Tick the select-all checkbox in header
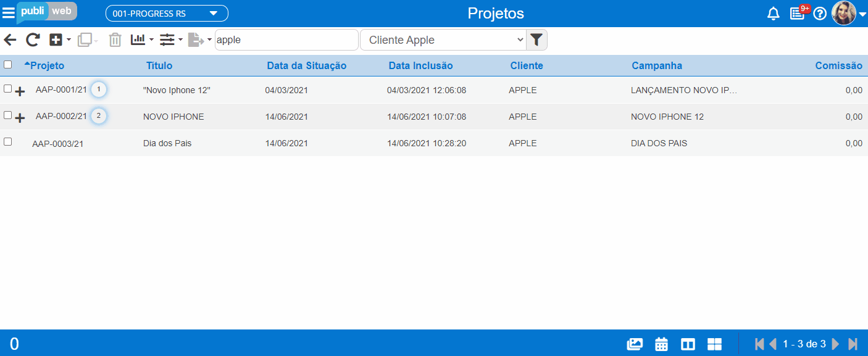This screenshot has width=868, height=356. pos(7,64)
